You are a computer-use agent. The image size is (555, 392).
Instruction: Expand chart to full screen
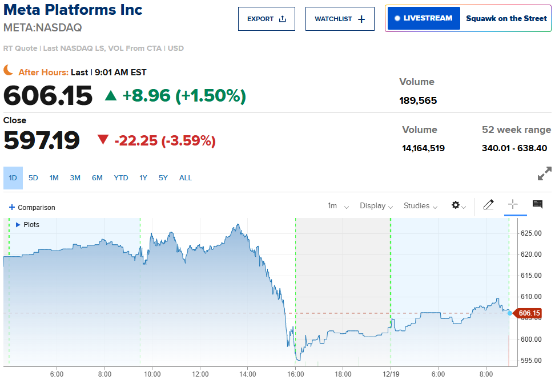coord(545,173)
